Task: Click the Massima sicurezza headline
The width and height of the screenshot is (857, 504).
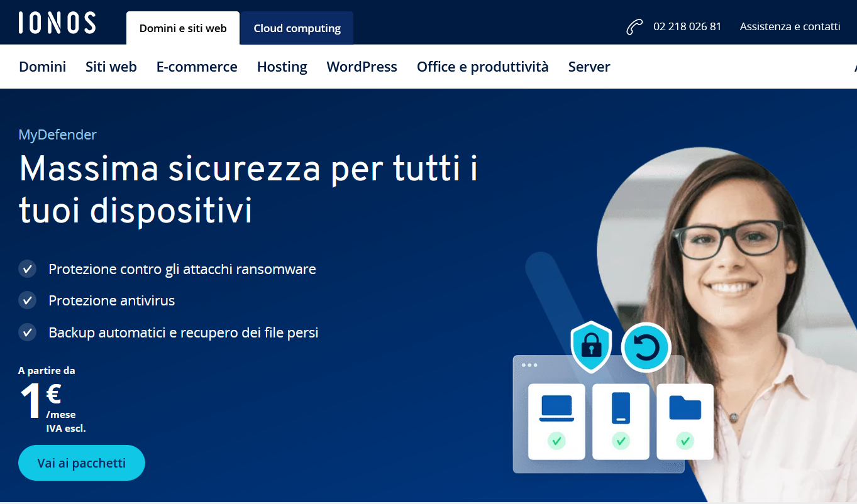Action: tap(248, 189)
